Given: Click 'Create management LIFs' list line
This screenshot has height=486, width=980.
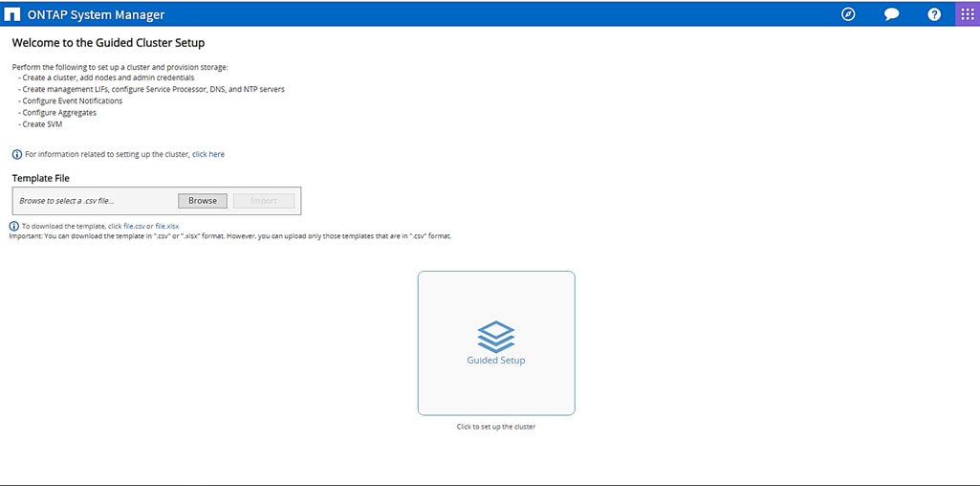Looking at the screenshot, I should pyautogui.click(x=152, y=89).
